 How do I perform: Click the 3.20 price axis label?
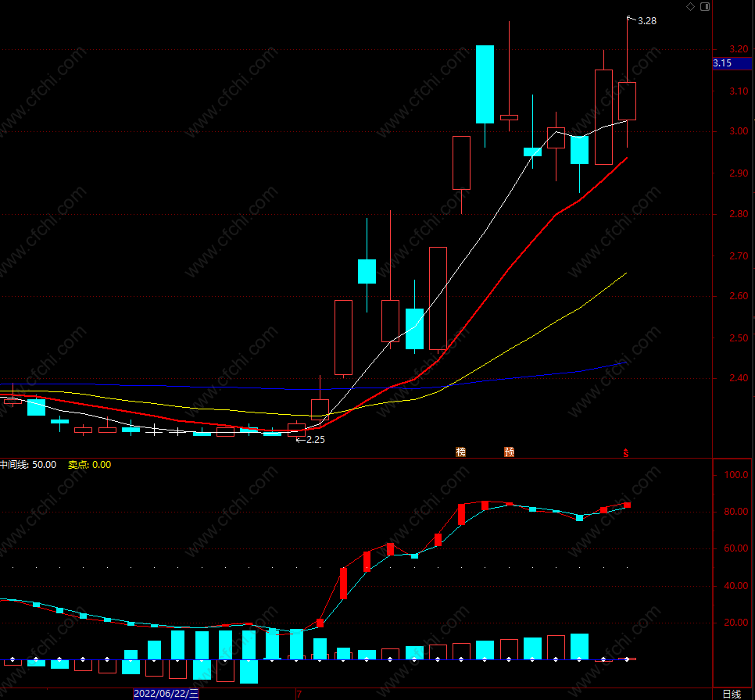739,49
